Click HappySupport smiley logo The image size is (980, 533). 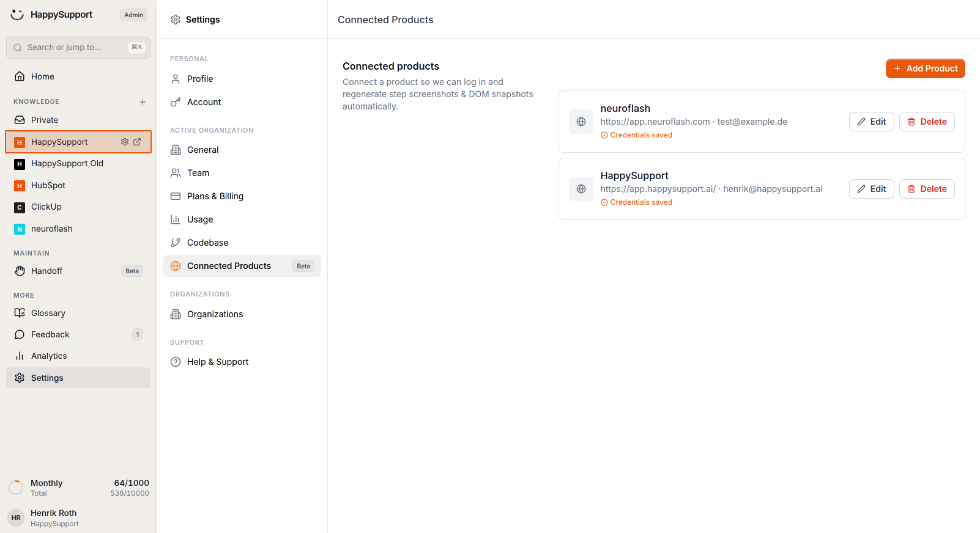pos(17,15)
